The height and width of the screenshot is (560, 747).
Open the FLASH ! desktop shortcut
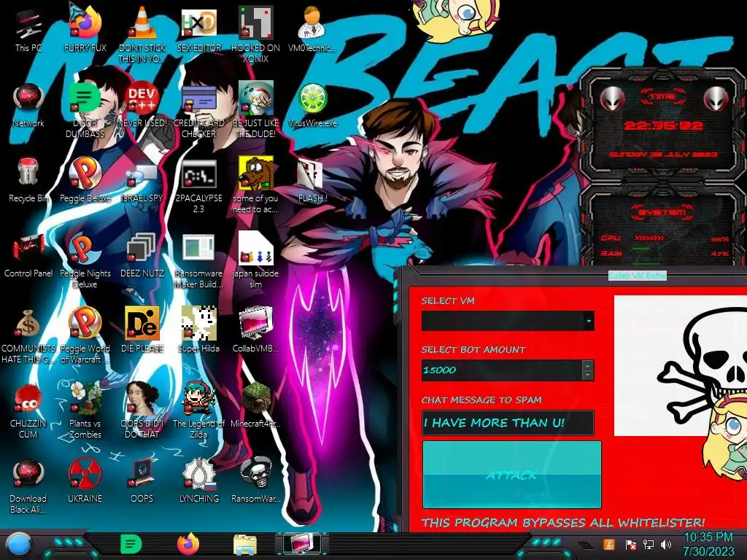pyautogui.click(x=312, y=180)
